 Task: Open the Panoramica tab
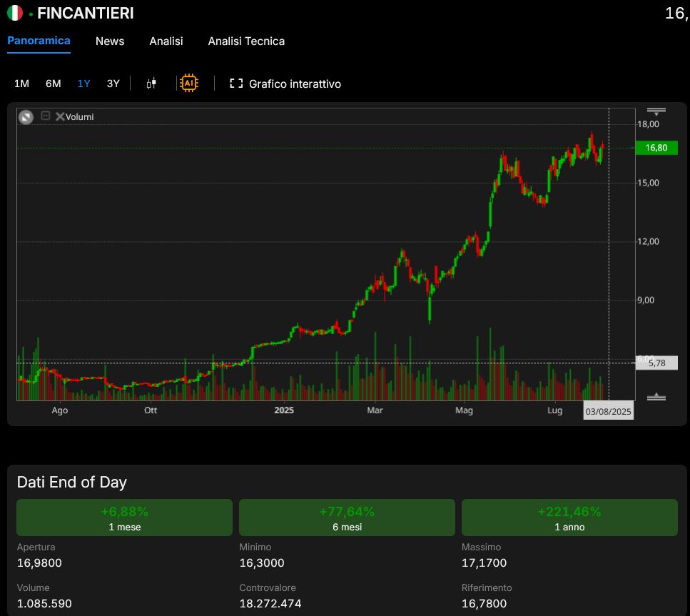pyautogui.click(x=39, y=41)
